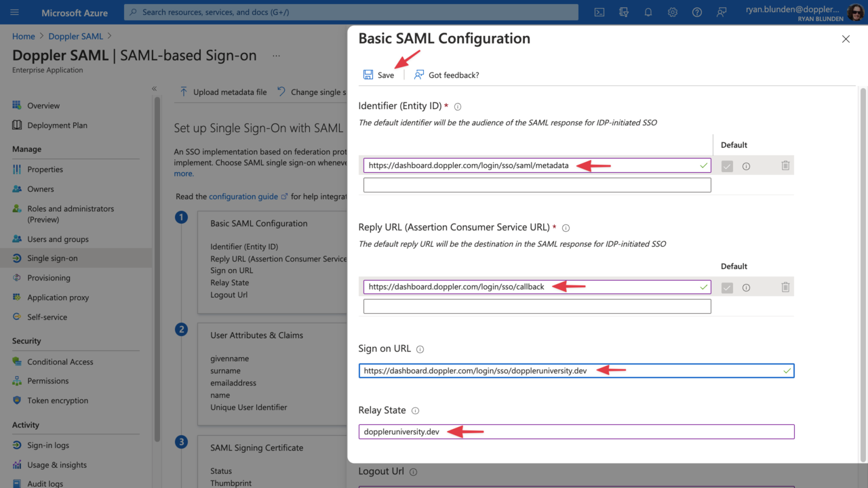Viewport: 868px width, 488px height.
Task: Show default info beside metadata identifier
Action: [746, 166]
